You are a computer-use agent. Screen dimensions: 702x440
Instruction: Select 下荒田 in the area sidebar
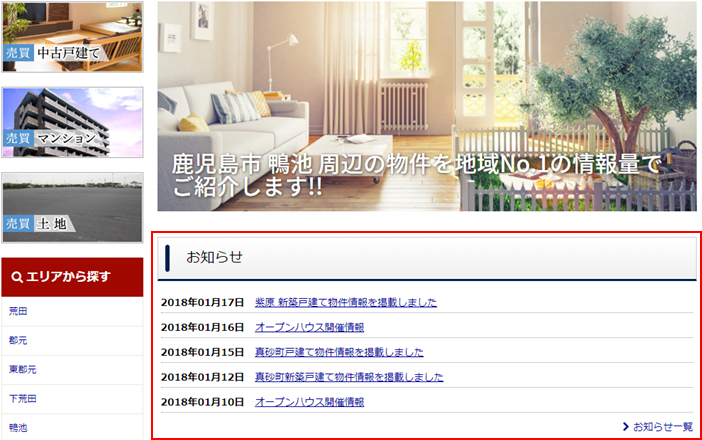pyautogui.click(x=22, y=398)
